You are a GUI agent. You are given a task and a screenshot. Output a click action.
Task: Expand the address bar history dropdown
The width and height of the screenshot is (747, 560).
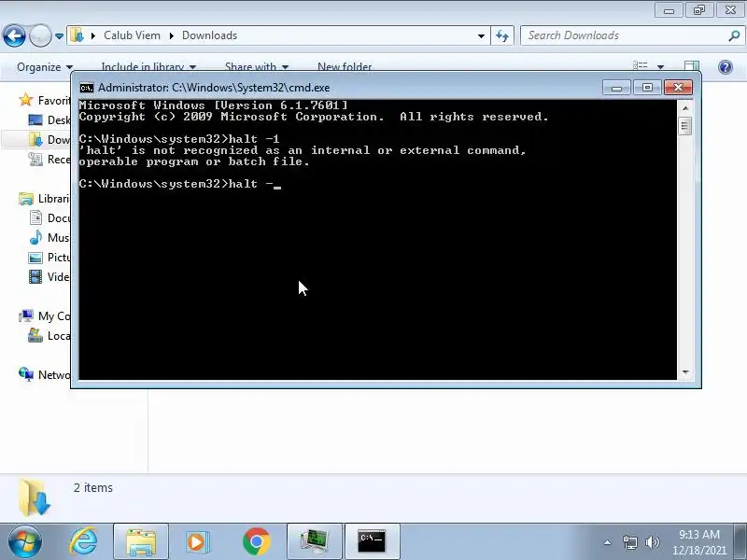(x=481, y=35)
